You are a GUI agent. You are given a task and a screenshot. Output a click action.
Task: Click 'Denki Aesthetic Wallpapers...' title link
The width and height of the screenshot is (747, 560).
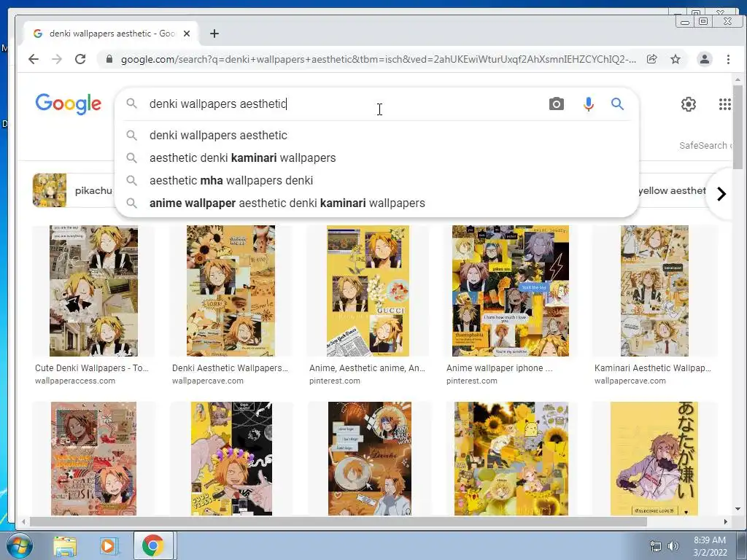[x=230, y=368]
